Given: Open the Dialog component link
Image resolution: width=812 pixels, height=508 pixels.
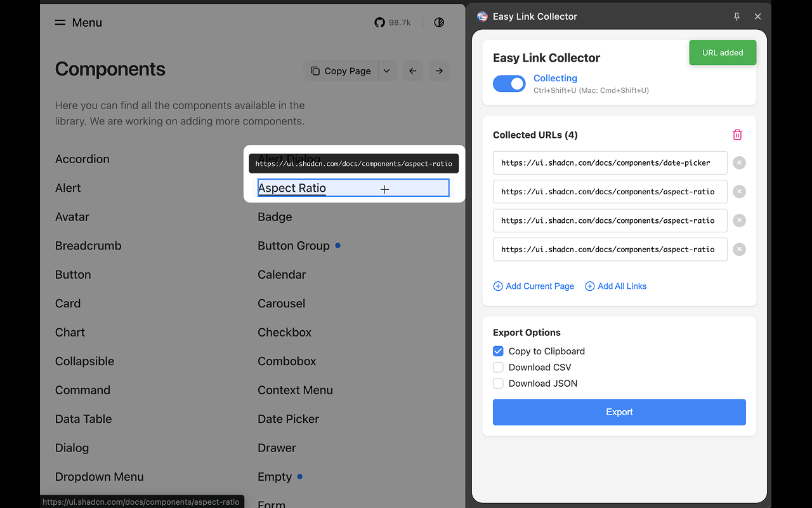Looking at the screenshot, I should point(72,448).
